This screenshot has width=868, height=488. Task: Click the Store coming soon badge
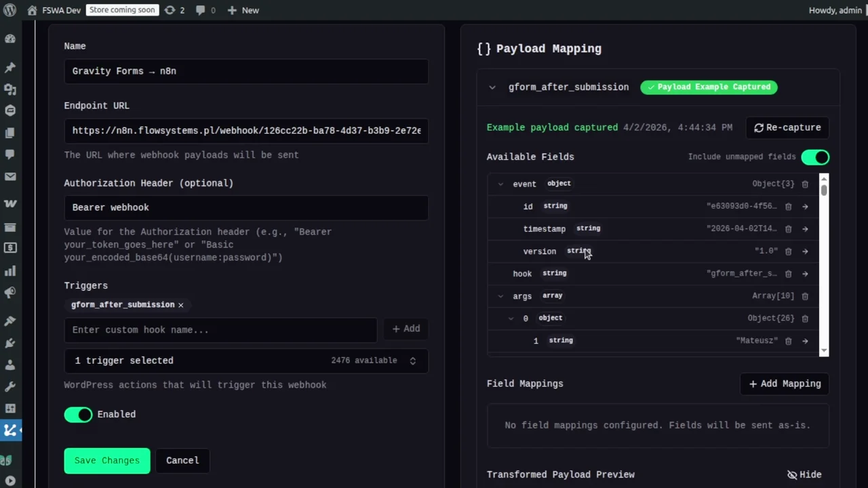point(123,10)
